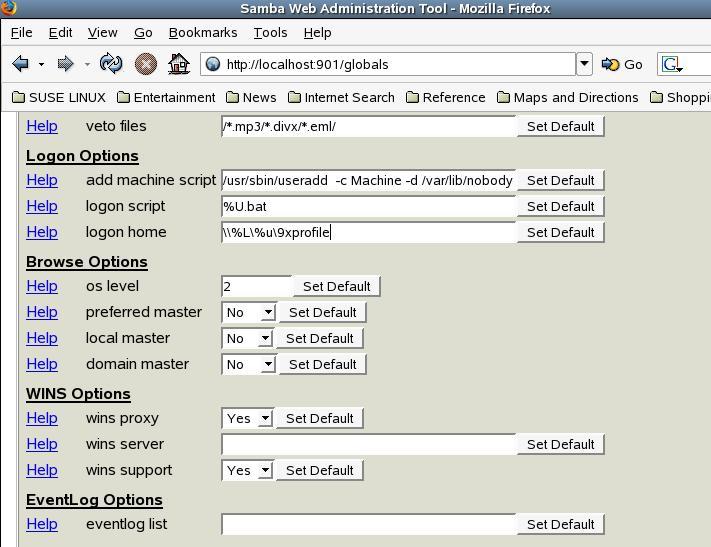711x547 pixels.
Task: Reload the page with the Reload icon
Action: point(111,63)
